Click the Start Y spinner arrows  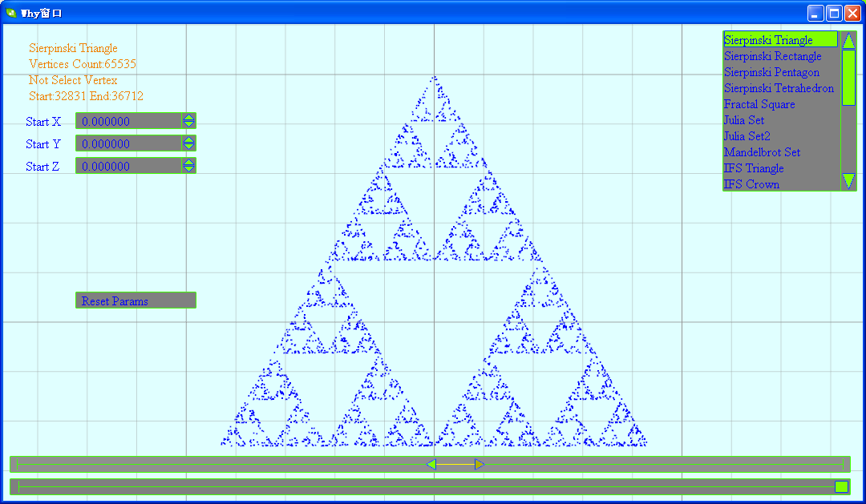click(189, 143)
